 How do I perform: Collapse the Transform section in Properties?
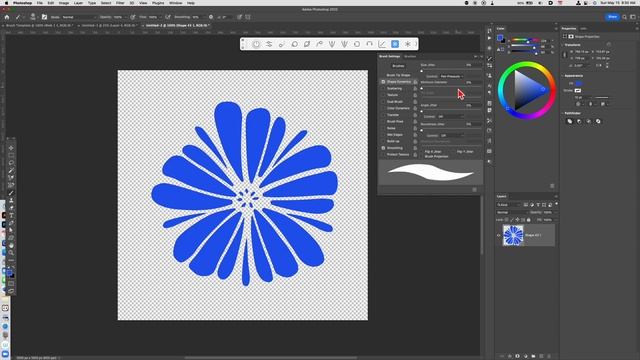pos(563,45)
